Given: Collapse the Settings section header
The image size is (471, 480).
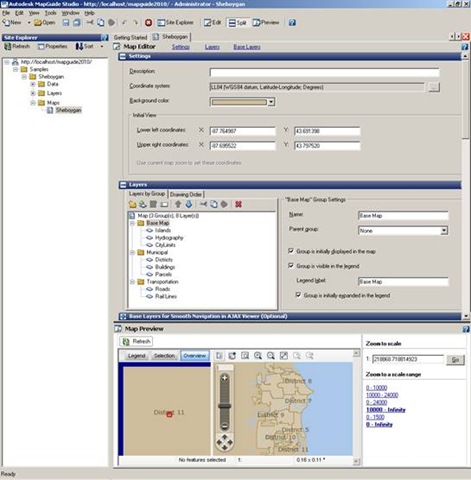Looking at the screenshot, I should pos(122,56).
